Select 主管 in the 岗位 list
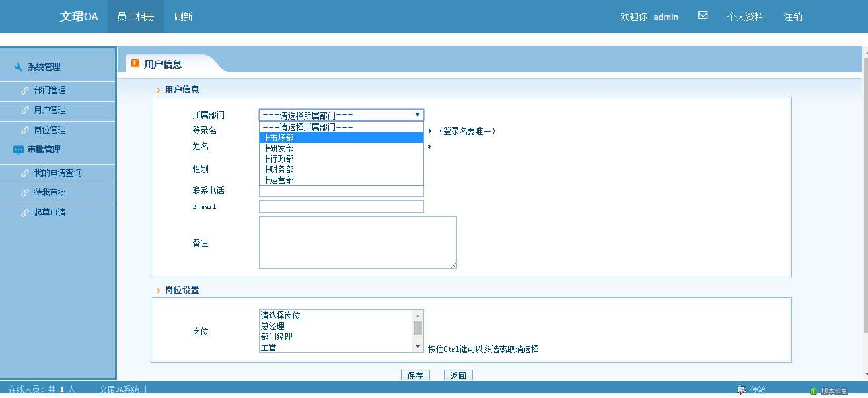 pyautogui.click(x=336, y=348)
